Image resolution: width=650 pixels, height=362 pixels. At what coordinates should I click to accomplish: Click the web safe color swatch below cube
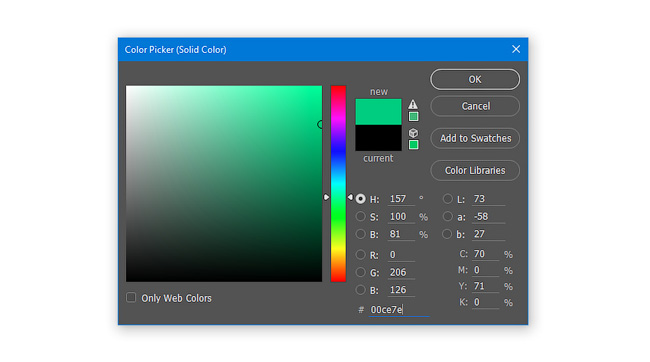(413, 145)
